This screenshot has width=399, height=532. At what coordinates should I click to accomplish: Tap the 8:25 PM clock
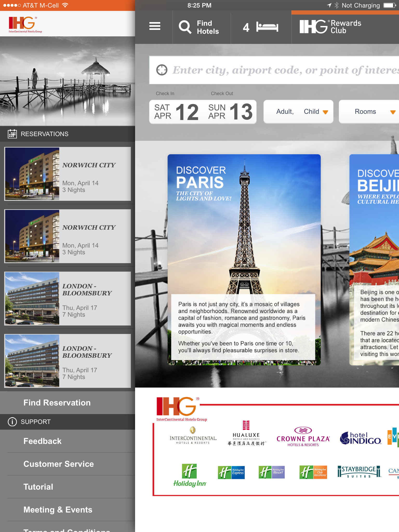(199, 5)
